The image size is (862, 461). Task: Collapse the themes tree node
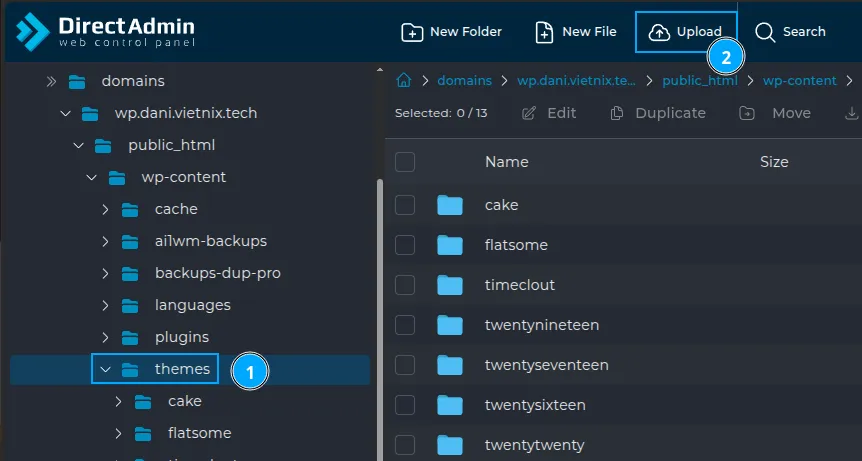(x=105, y=370)
